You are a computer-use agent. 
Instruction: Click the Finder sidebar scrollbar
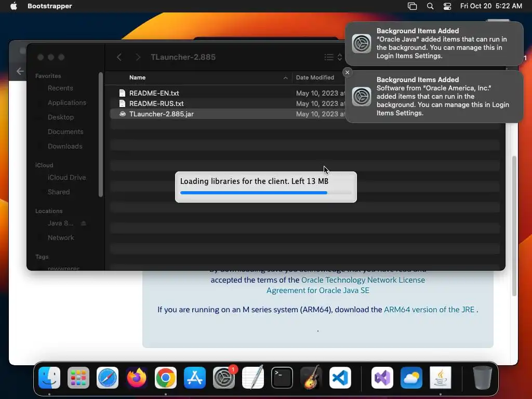coord(100,135)
